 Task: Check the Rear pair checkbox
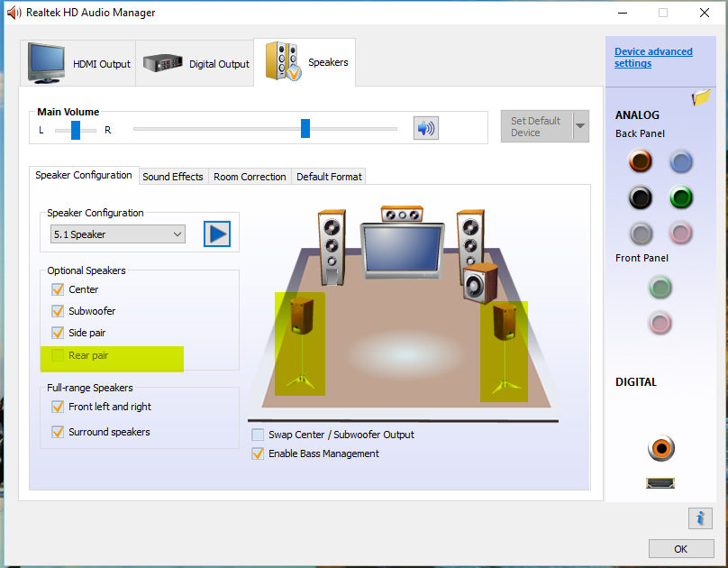click(x=58, y=355)
